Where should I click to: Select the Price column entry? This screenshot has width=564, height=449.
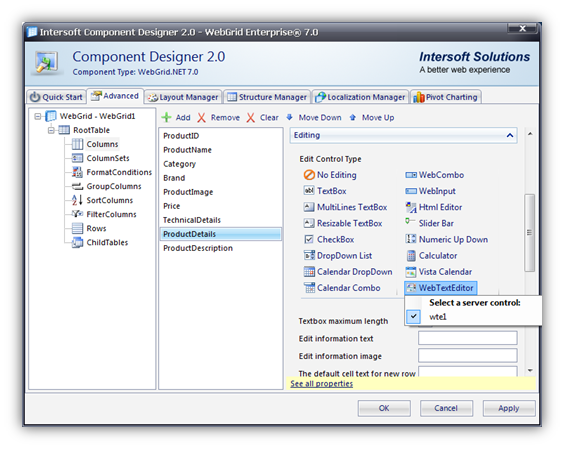pyautogui.click(x=220, y=206)
